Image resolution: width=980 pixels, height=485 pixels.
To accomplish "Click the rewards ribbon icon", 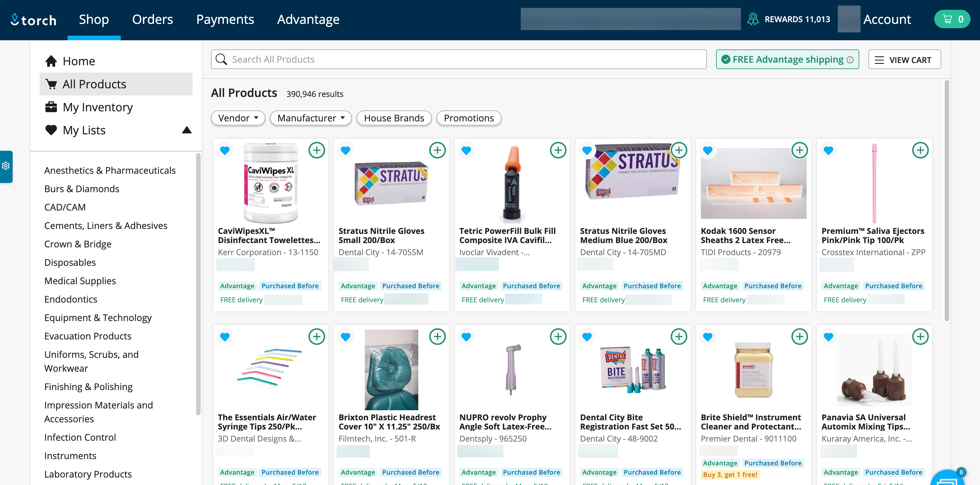I will [x=753, y=19].
